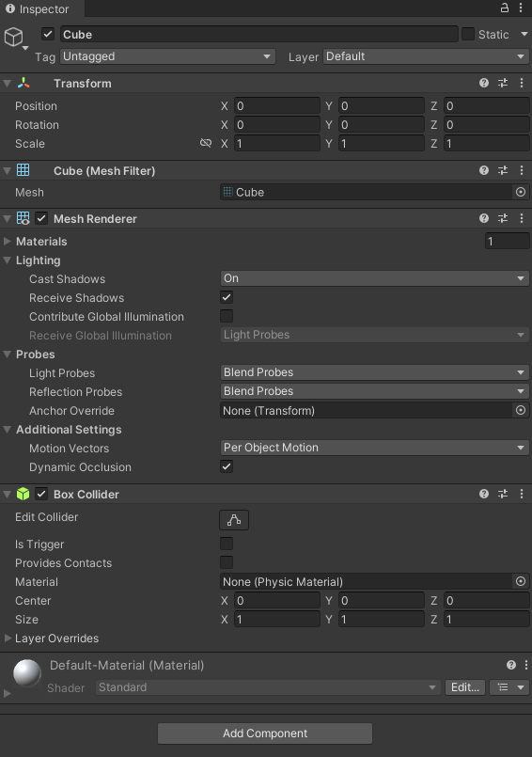Click the Transform component axes icon
The width and height of the screenshot is (532, 757).
23,83
